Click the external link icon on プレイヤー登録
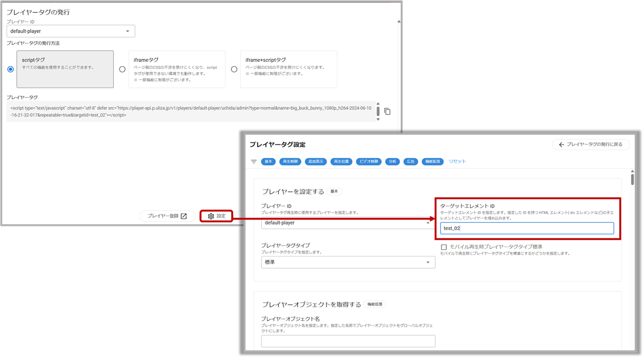644x358 pixels. point(184,216)
